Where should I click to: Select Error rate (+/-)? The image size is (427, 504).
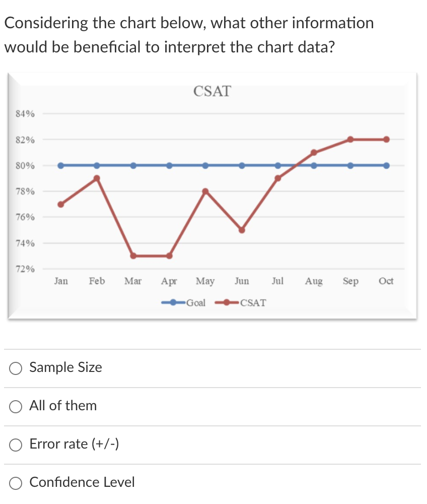(x=15, y=445)
